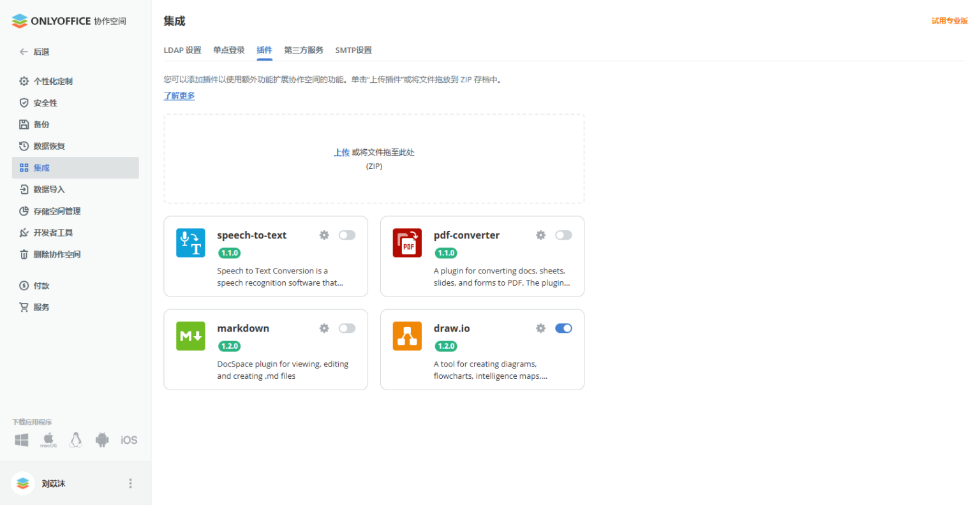Go to 安全性 settings in the sidebar
980x505 pixels.
coord(75,103)
